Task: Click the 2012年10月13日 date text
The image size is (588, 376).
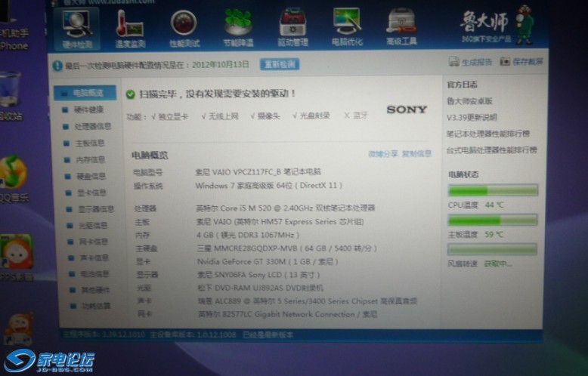Action: click(x=221, y=65)
